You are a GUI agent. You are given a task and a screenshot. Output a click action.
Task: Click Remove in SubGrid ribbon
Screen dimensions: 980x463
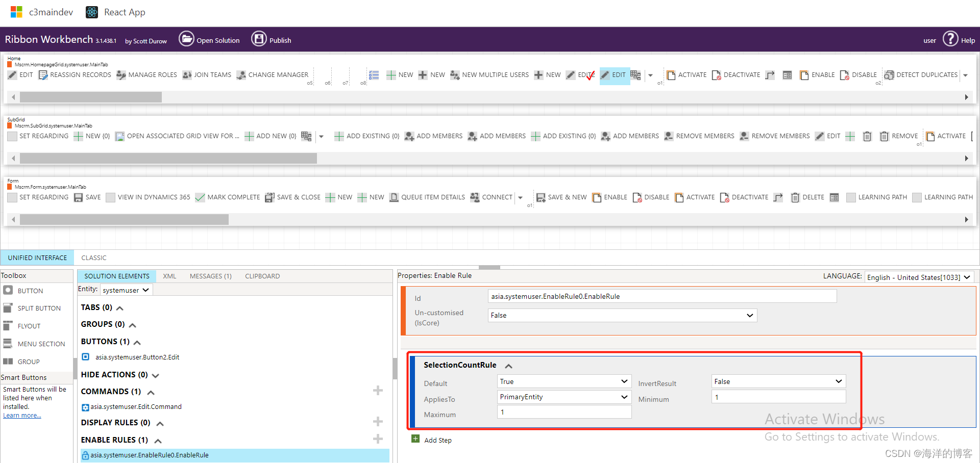(899, 136)
